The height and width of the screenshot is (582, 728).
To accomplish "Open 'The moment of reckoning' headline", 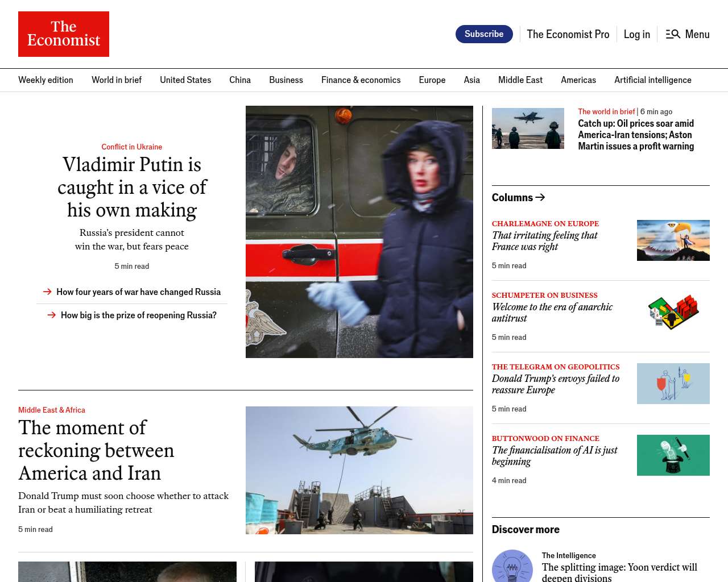I will [x=96, y=450].
